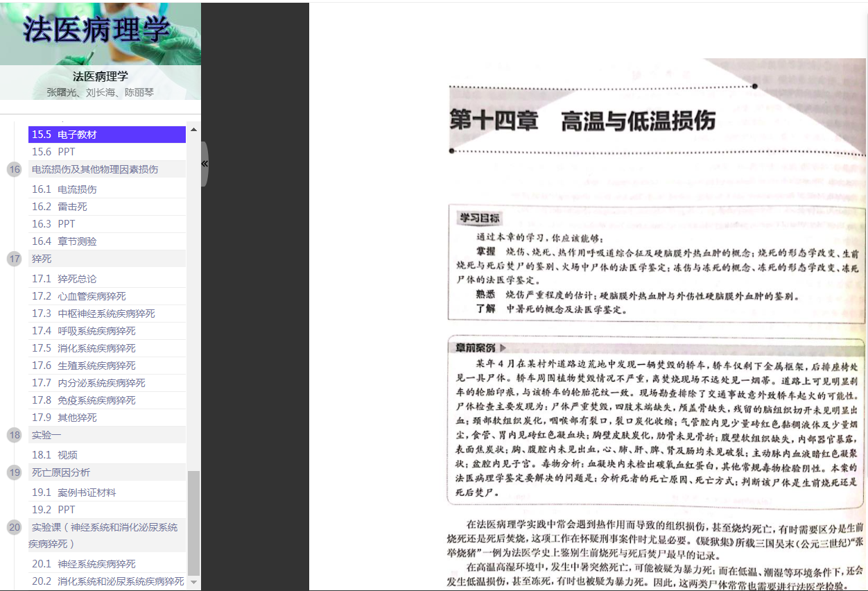Select 17.2 心血管疾病猝死
This screenshot has width=868, height=591.
pyautogui.click(x=79, y=296)
